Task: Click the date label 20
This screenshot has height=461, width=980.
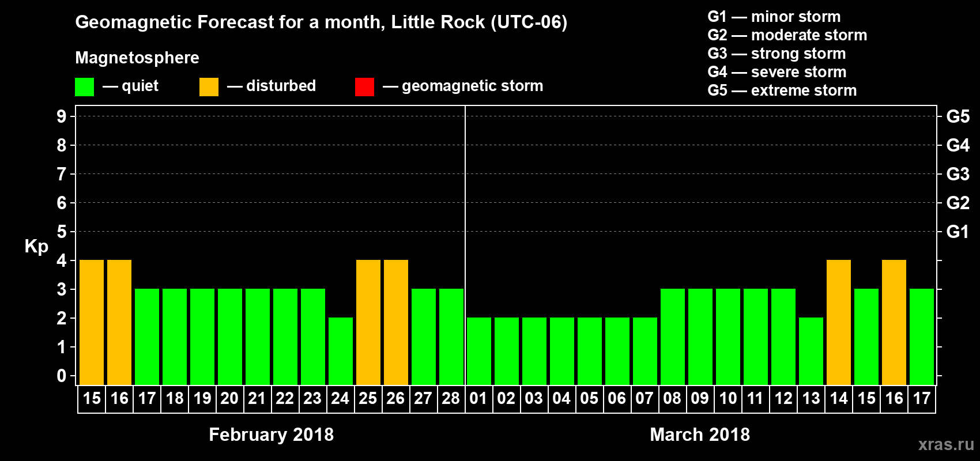Action: coord(229,398)
